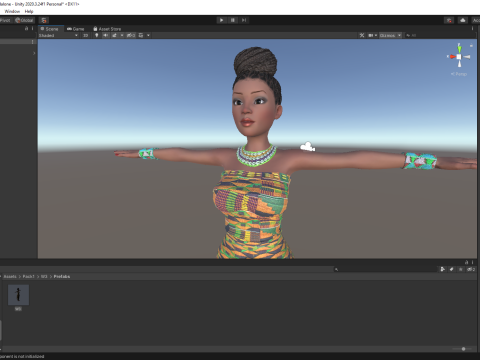Click the Pause button in the toolbar
Screen dimensions: 480x360
tap(233, 20)
